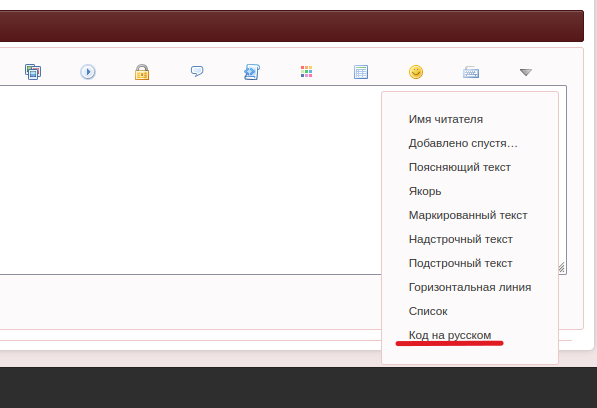
Task: Choose "Надстрочный текст" option
Action: click(x=461, y=239)
